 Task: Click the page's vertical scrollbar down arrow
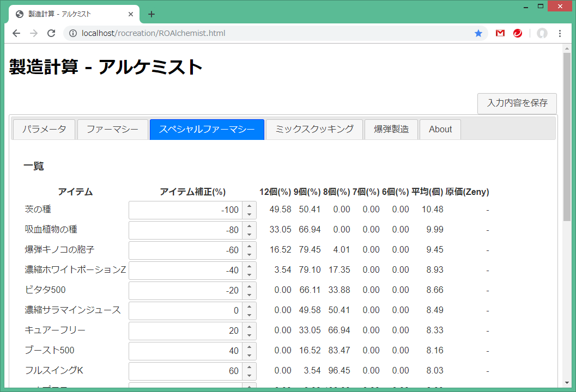[x=567, y=382]
